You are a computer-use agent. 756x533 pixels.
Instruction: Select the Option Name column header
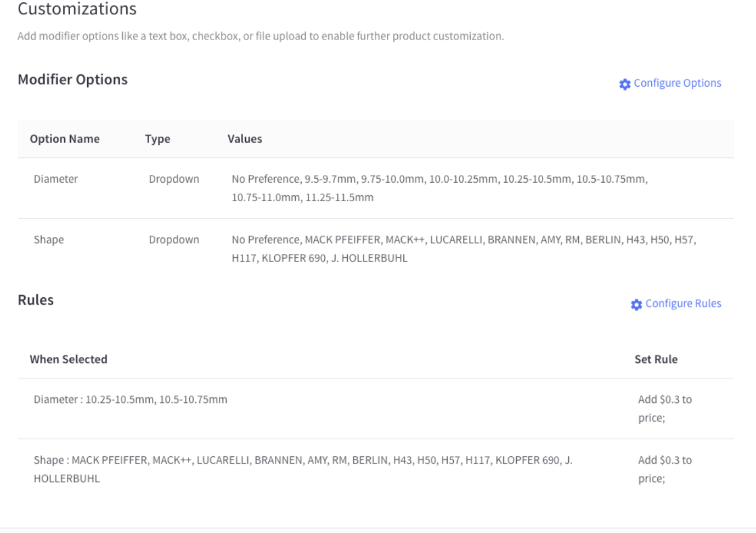pyautogui.click(x=65, y=139)
